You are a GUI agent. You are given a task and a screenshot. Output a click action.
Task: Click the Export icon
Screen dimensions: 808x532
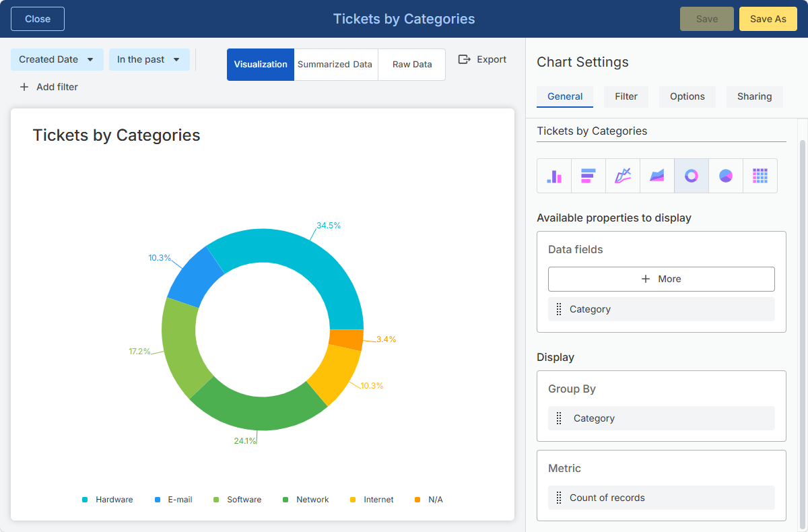point(464,59)
